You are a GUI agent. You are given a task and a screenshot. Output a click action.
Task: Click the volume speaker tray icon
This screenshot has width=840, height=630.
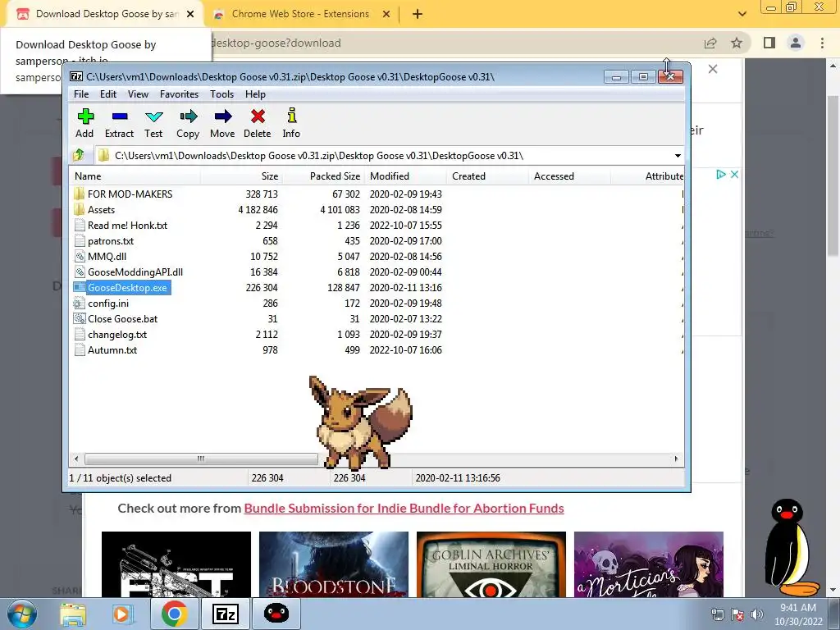[x=756, y=614]
